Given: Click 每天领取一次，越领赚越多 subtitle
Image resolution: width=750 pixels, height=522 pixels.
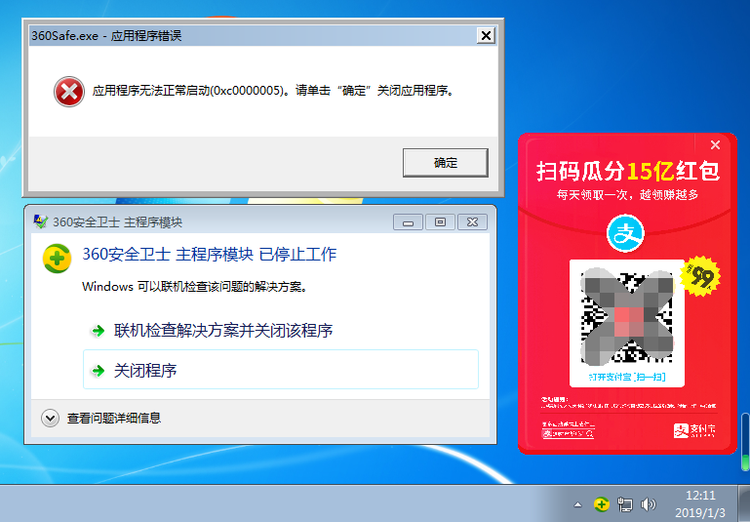Looking at the screenshot, I should [627, 195].
